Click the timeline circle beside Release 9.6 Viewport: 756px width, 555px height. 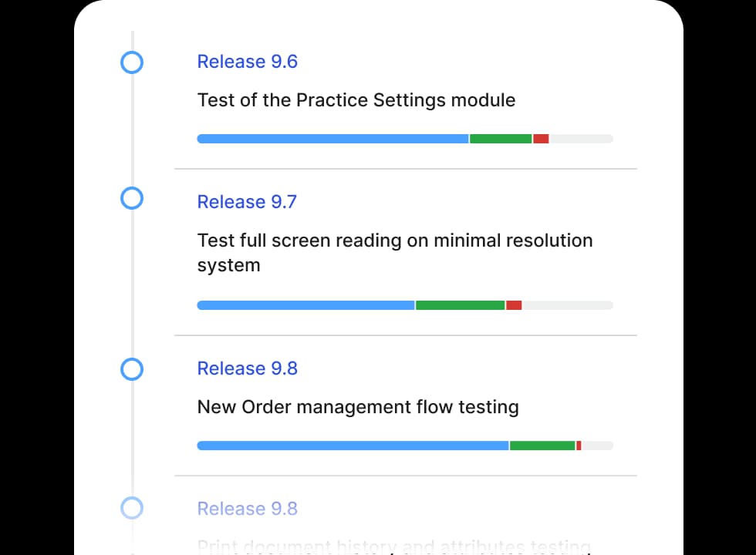point(132,62)
